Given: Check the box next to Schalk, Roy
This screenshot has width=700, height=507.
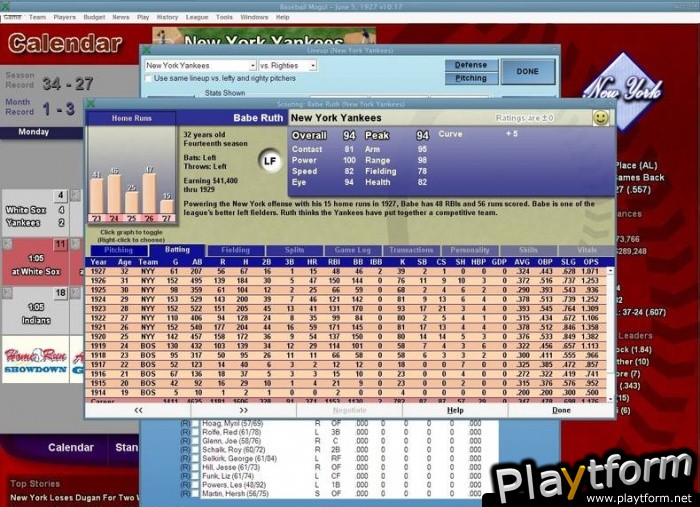Looking at the screenshot, I should pyautogui.click(x=195, y=450).
